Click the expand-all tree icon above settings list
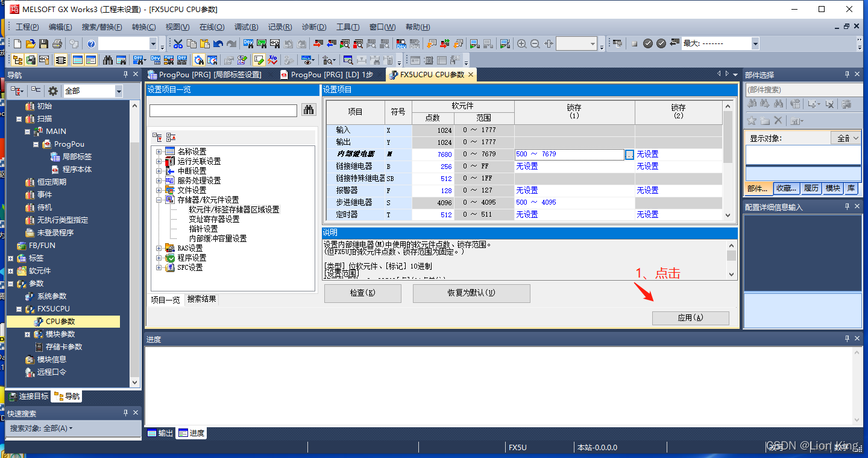This screenshot has width=868, height=458. coord(157,137)
